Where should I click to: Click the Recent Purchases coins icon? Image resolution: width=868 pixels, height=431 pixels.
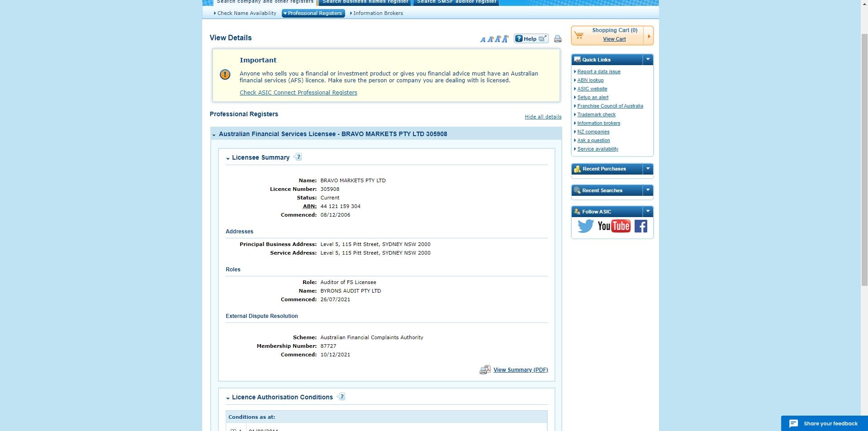pos(577,169)
